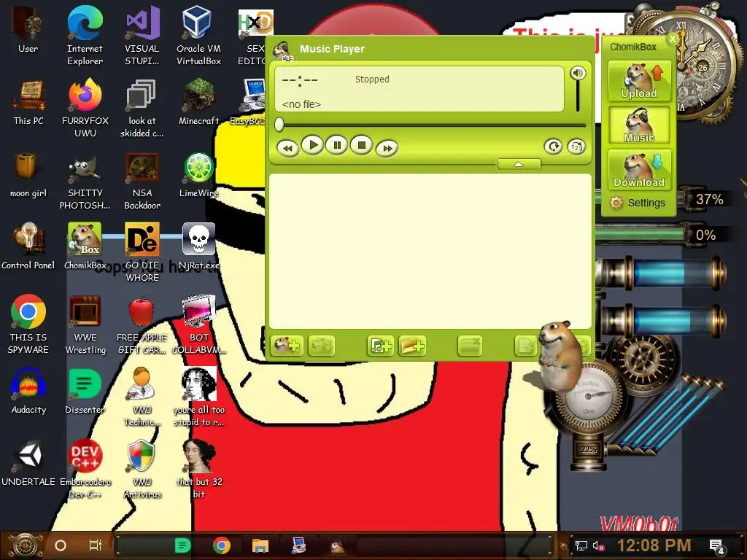The height and width of the screenshot is (560, 747).
Task: Open Chrome from the taskbar
Action: click(222, 545)
